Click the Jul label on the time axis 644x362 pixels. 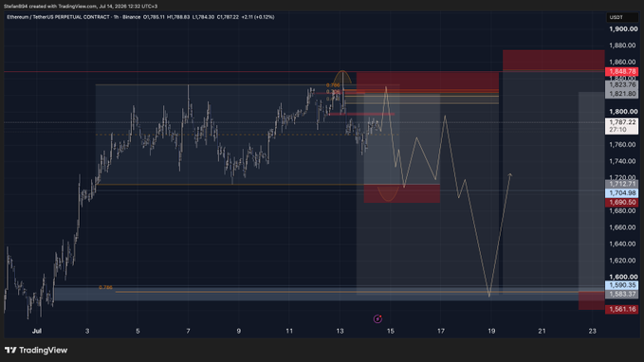pos(37,331)
